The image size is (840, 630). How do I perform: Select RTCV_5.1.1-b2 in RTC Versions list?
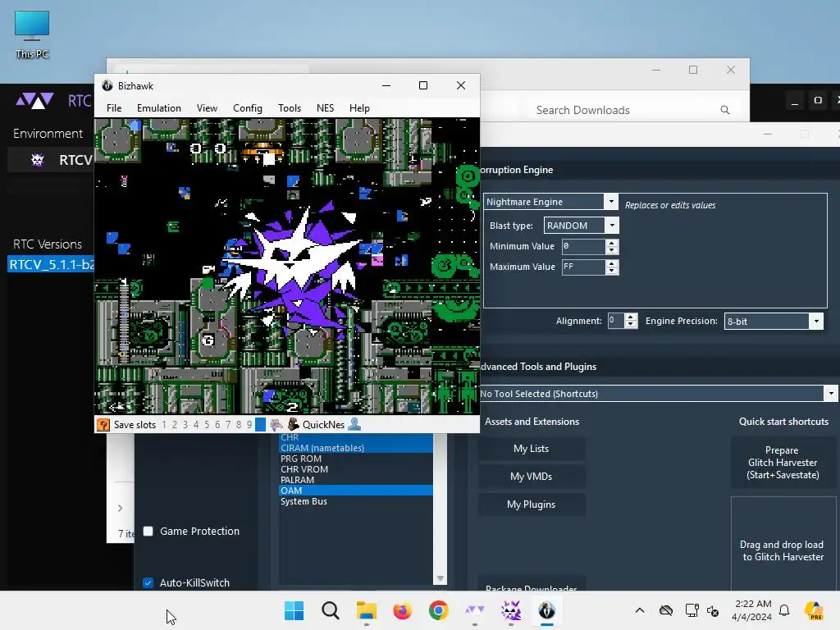click(52, 265)
